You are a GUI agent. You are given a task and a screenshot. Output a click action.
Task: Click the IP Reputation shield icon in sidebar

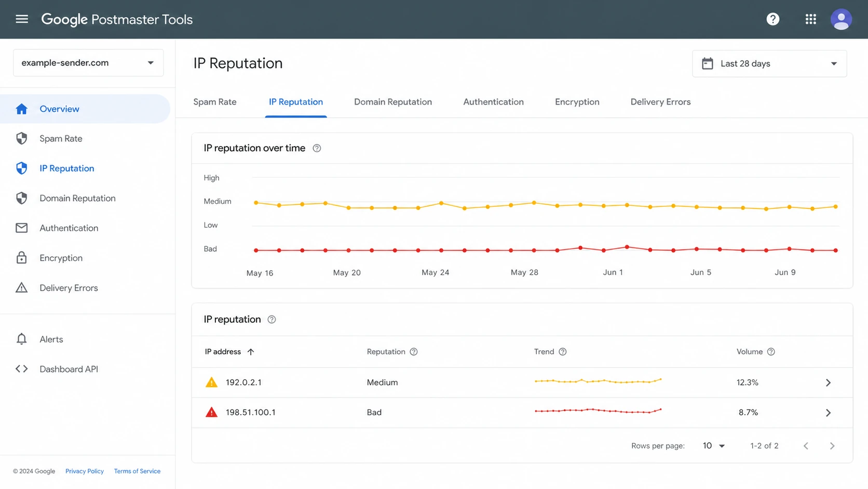[x=21, y=168]
